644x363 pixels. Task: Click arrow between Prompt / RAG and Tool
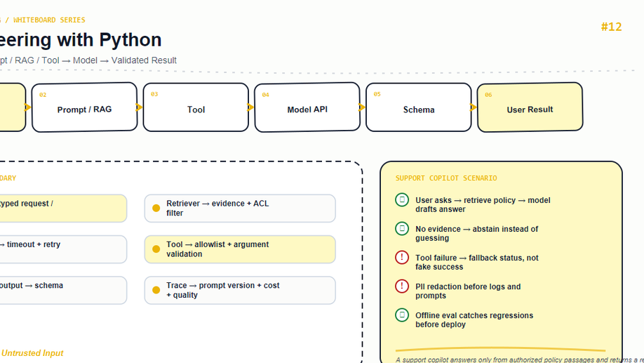(x=139, y=107)
